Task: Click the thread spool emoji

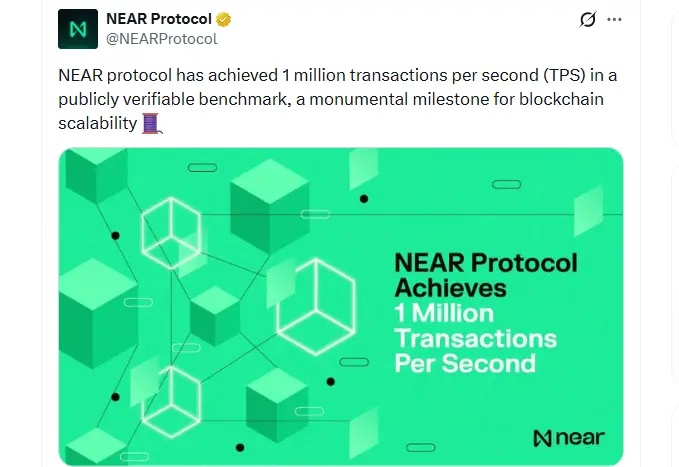Action: [151, 124]
